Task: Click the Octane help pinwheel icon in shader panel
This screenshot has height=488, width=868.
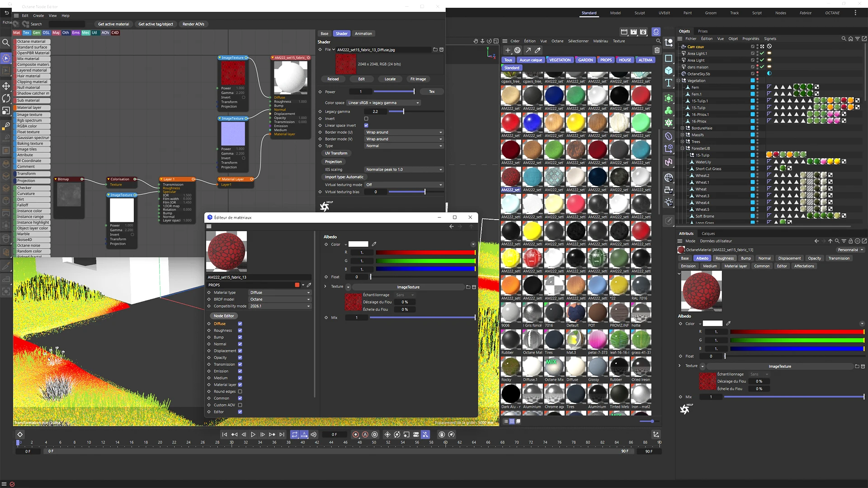Action: 325,206
